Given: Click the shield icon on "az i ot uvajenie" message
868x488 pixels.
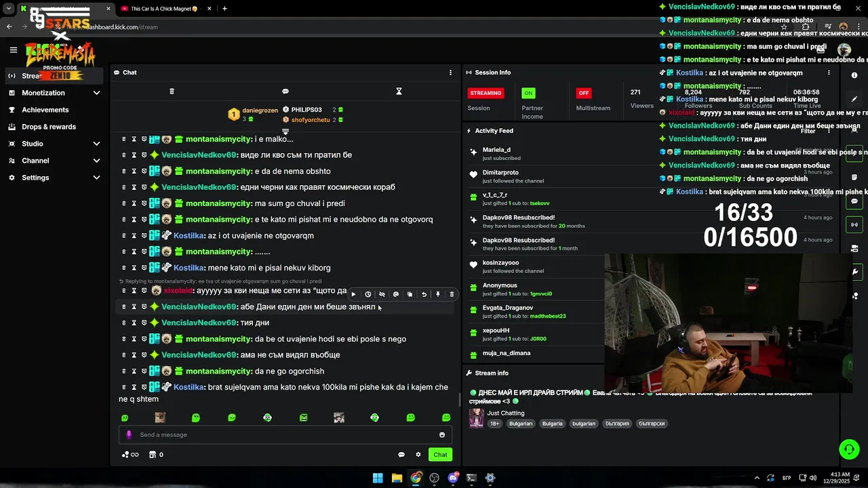Looking at the screenshot, I should (144, 235).
